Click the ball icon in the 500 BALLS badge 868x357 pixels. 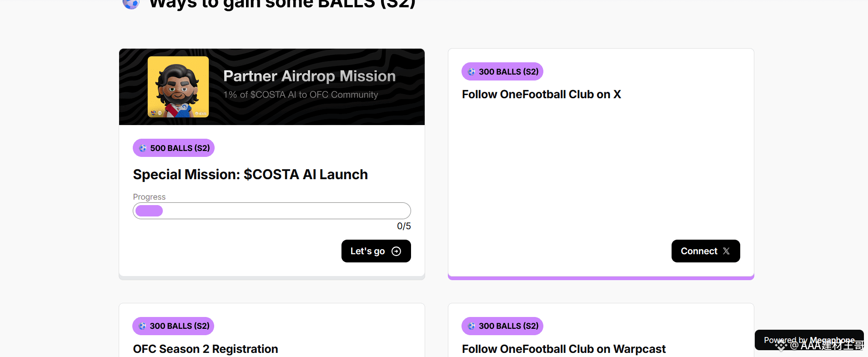click(143, 148)
